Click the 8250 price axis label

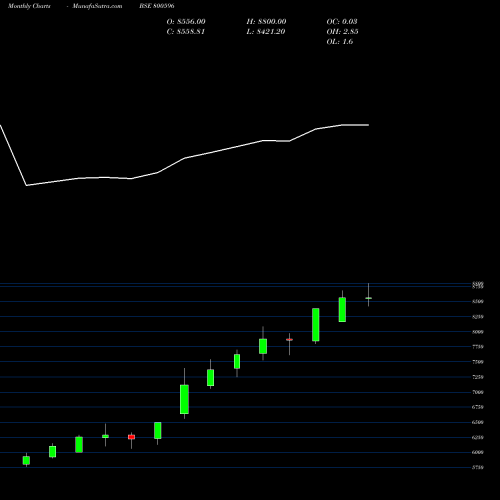(x=478, y=317)
